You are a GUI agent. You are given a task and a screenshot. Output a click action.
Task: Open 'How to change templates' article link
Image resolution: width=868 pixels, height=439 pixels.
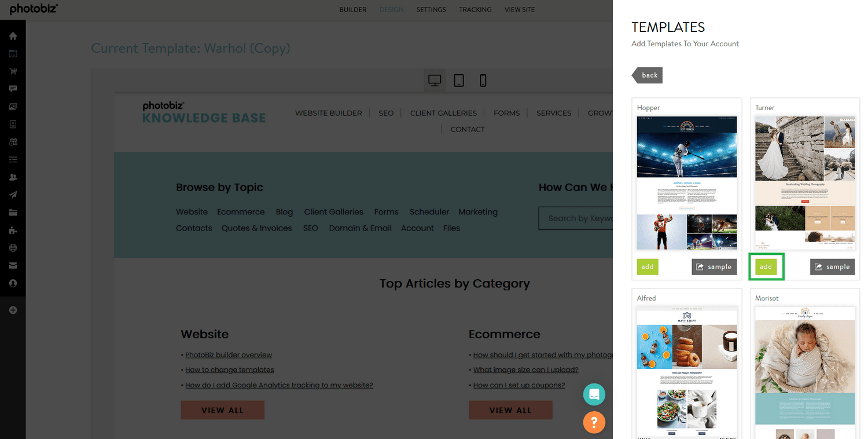click(230, 370)
